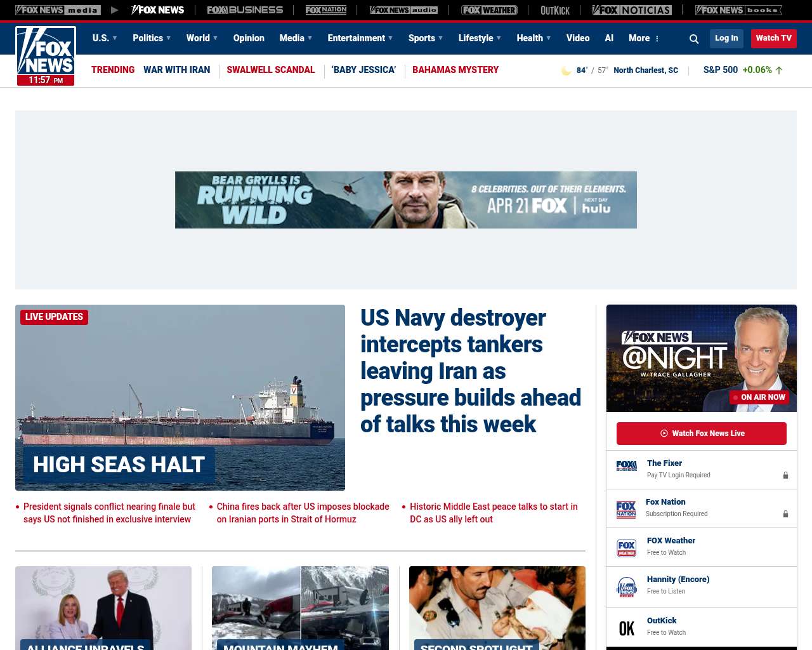Open the Fox Nation subscription link
812x650 pixels.
[665, 502]
